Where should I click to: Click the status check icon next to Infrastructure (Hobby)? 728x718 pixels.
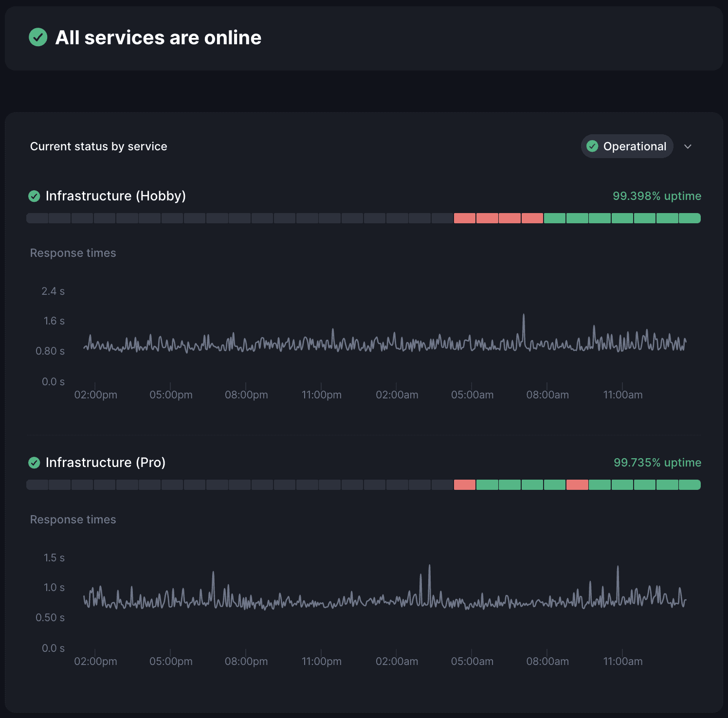[x=34, y=196]
